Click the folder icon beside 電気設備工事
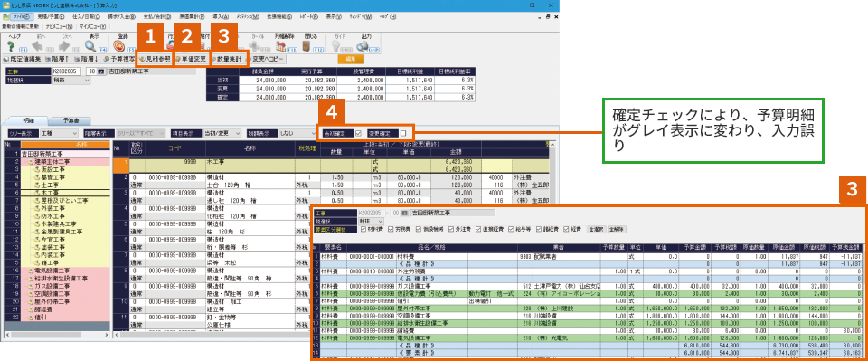The height and width of the screenshot is (361, 868). 31,271
